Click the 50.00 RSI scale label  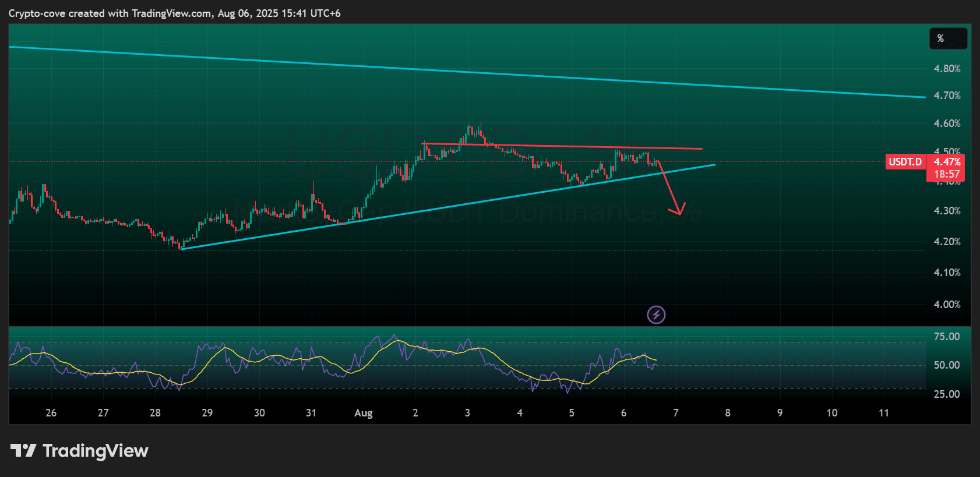click(x=947, y=365)
